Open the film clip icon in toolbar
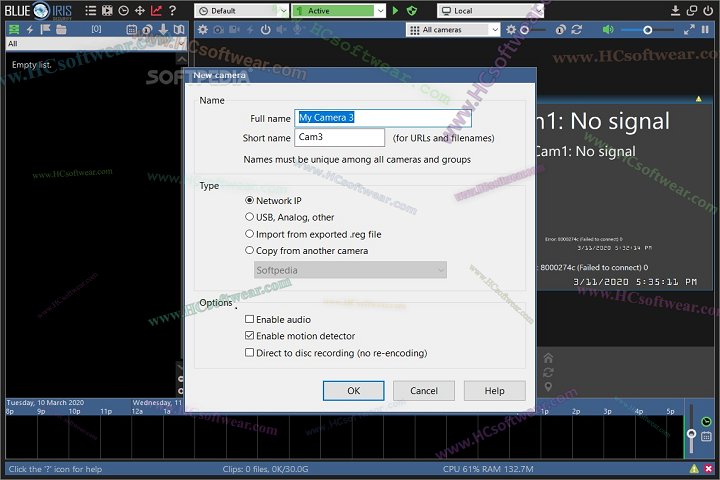The width and height of the screenshot is (720, 480). click(x=106, y=11)
